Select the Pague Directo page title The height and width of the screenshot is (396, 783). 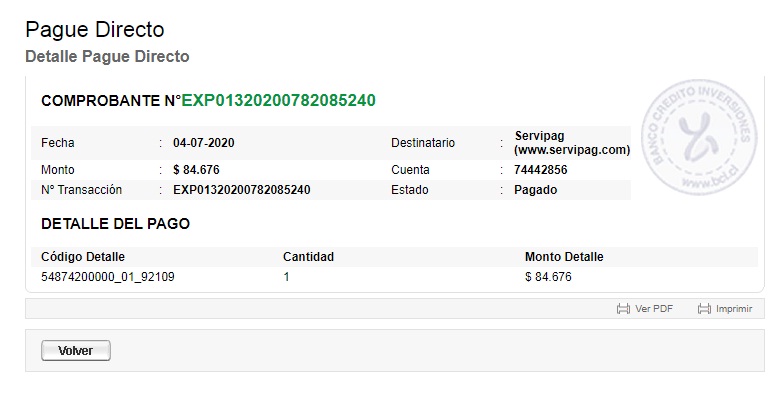(95, 29)
